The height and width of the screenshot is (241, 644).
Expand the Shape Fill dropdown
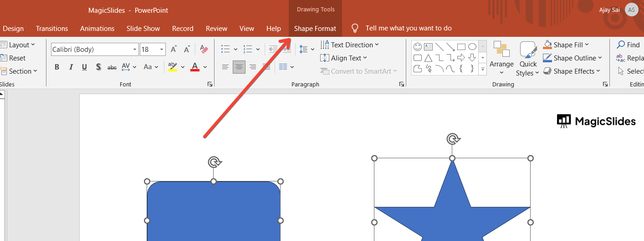pyautogui.click(x=587, y=45)
